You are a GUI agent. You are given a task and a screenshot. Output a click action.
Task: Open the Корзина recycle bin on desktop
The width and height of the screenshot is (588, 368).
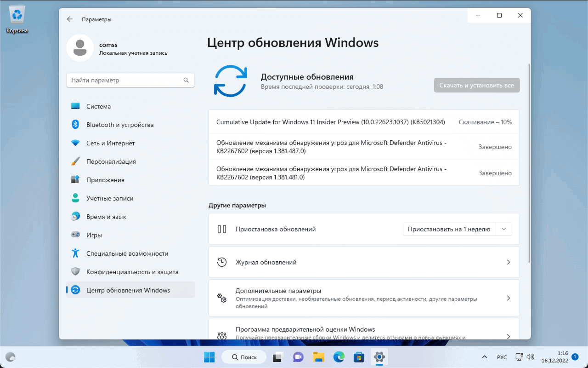pos(17,20)
